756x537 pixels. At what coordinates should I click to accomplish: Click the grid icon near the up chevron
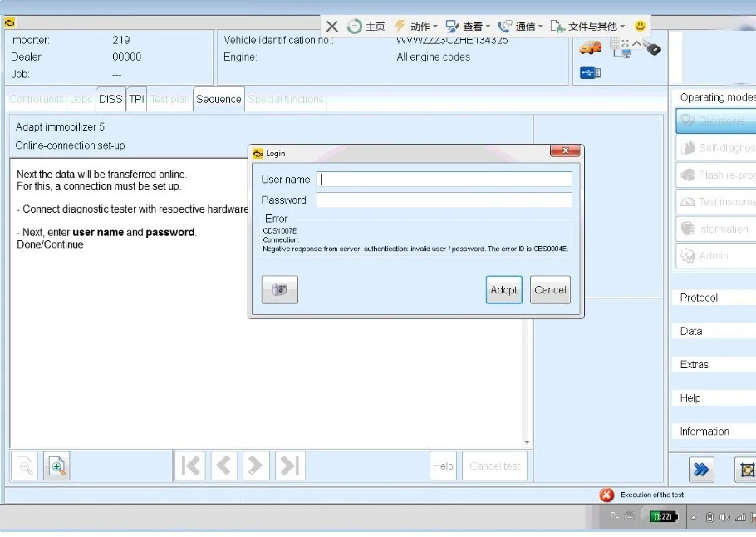615,43
